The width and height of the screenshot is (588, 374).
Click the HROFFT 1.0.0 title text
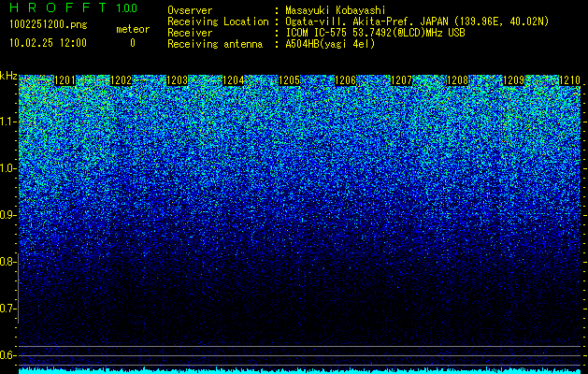pos(73,7)
